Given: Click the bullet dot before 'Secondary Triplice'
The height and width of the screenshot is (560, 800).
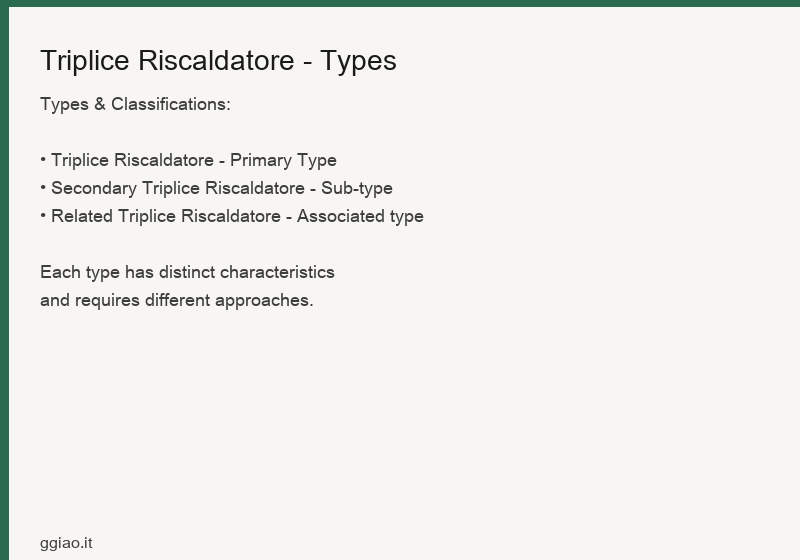Looking at the screenshot, I should (43, 188).
